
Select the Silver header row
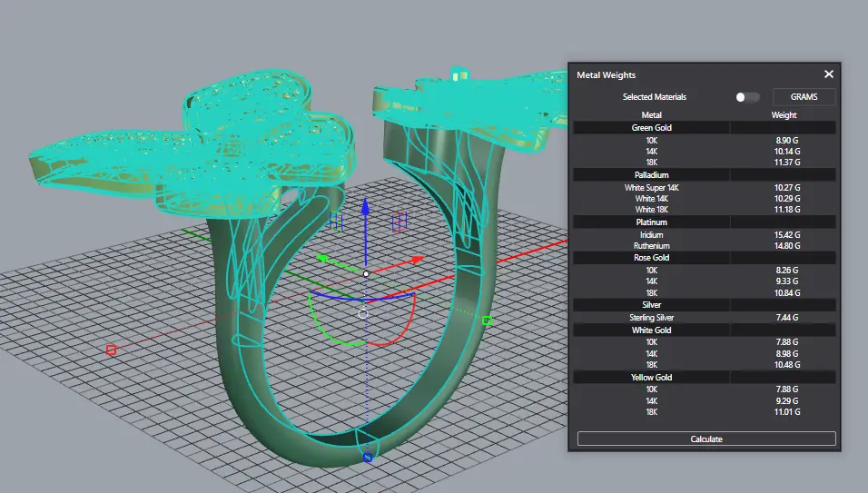tap(705, 305)
